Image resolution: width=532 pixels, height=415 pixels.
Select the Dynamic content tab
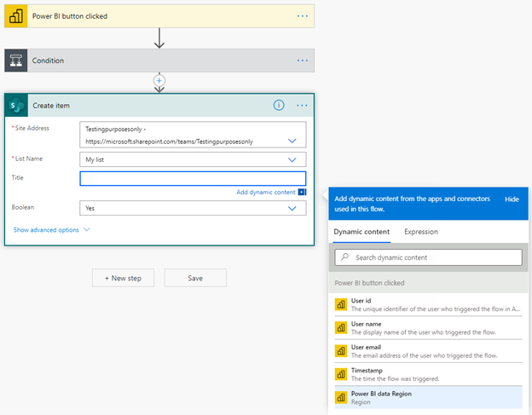361,232
